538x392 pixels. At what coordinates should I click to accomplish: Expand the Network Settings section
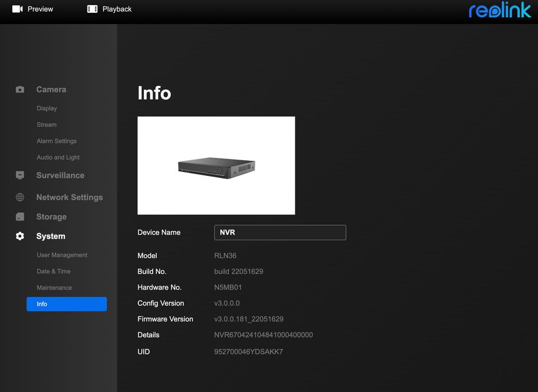click(69, 197)
